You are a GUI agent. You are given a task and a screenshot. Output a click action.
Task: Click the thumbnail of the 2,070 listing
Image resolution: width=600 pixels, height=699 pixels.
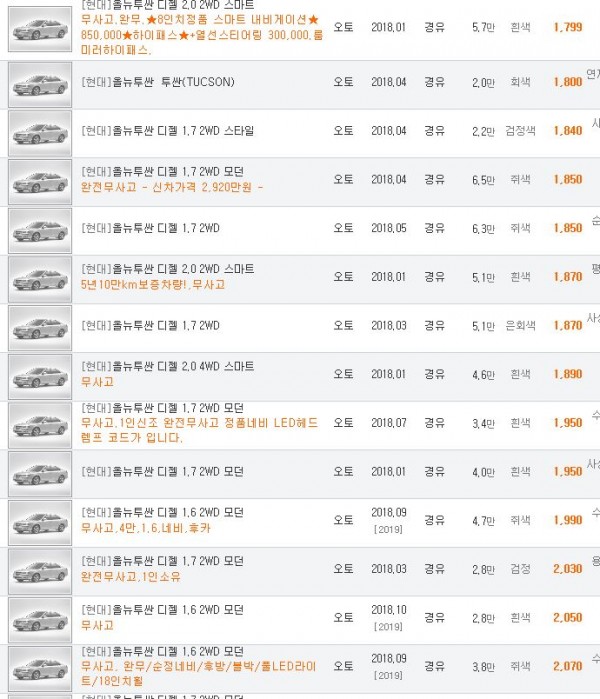[40, 669]
